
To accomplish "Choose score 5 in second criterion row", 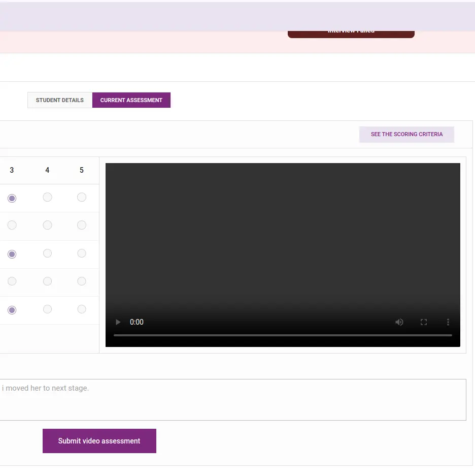I will [x=82, y=225].
